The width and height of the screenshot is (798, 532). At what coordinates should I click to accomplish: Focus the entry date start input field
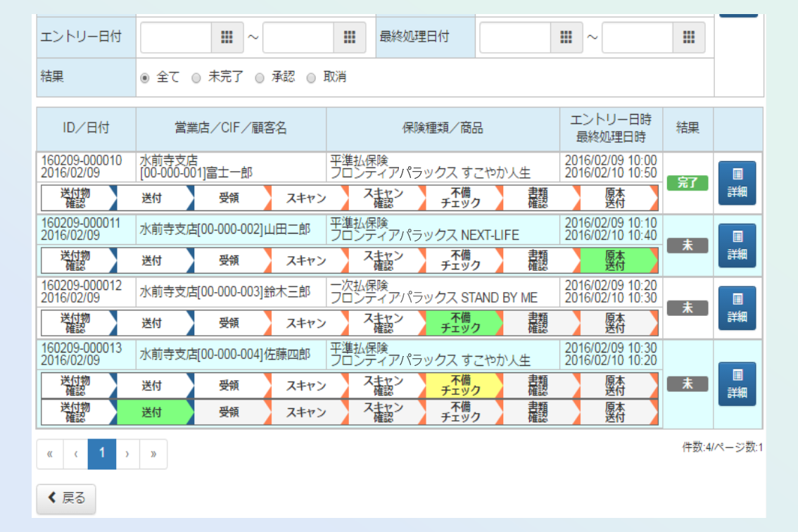(176, 38)
